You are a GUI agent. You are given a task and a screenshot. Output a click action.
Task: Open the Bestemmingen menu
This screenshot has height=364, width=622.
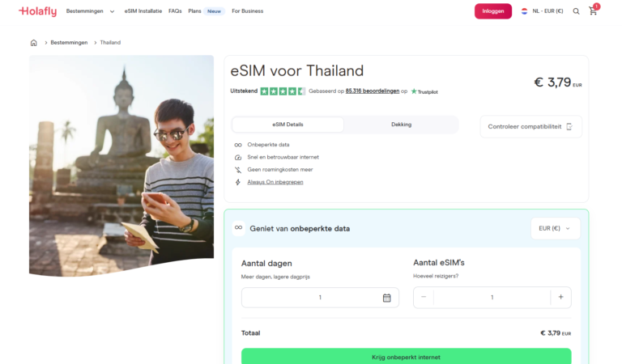[87, 11]
